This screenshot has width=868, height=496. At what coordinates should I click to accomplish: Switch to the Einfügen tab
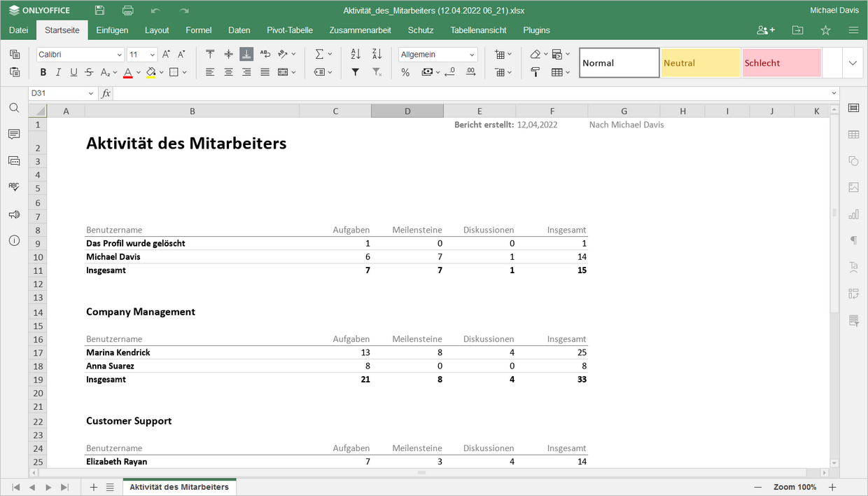coord(112,30)
